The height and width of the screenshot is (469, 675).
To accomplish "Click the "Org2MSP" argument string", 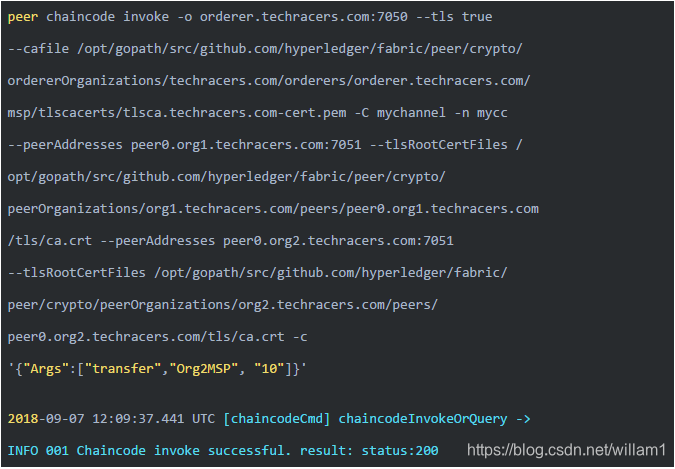I will click(204, 369).
